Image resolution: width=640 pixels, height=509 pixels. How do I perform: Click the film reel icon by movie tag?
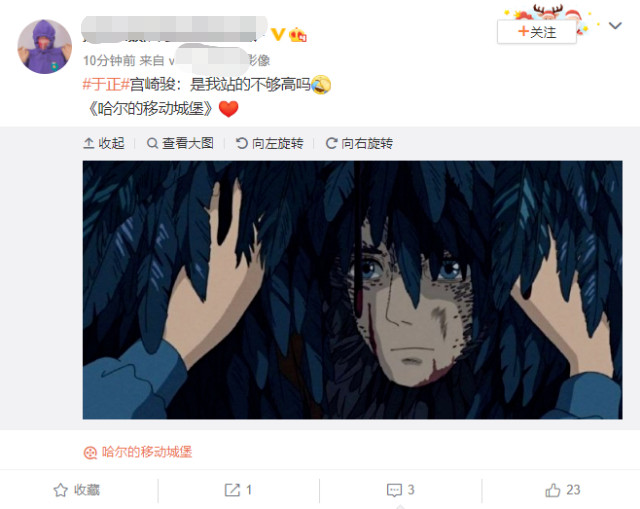[x=90, y=453]
